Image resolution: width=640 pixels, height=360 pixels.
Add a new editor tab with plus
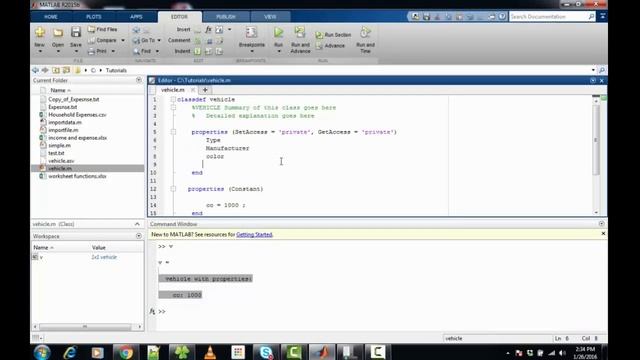205,90
